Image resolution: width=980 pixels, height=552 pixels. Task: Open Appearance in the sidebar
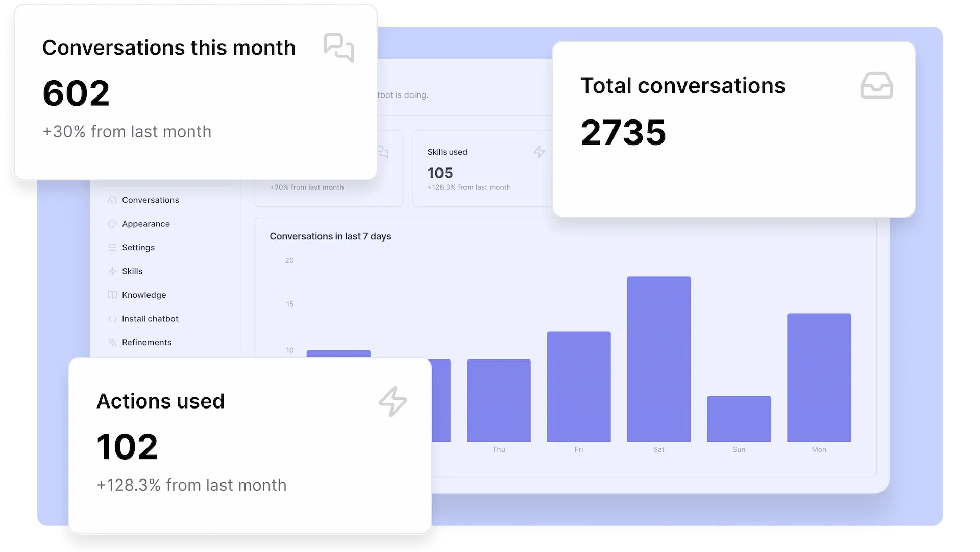pyautogui.click(x=145, y=224)
